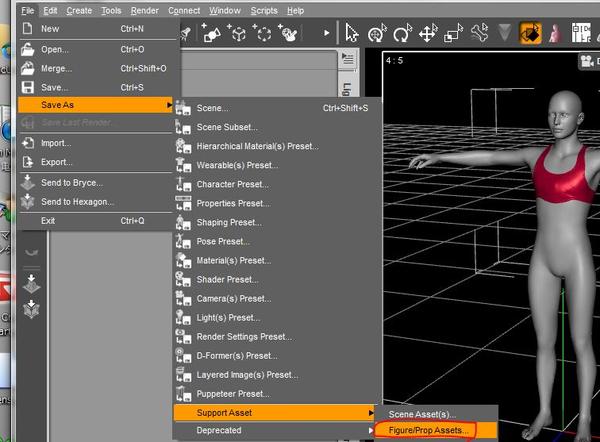Click the Save floppy disk icon
The image size is (600, 442).
[x=28, y=87]
